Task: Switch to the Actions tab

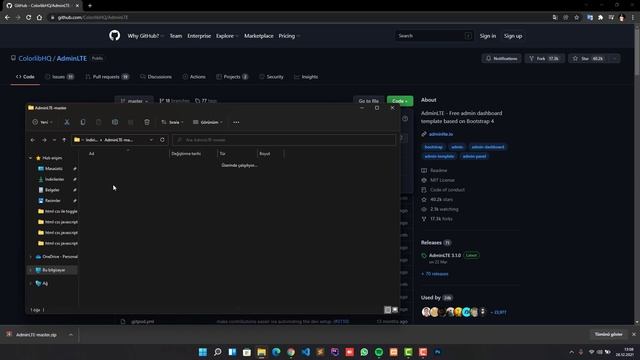Action: click(194, 77)
